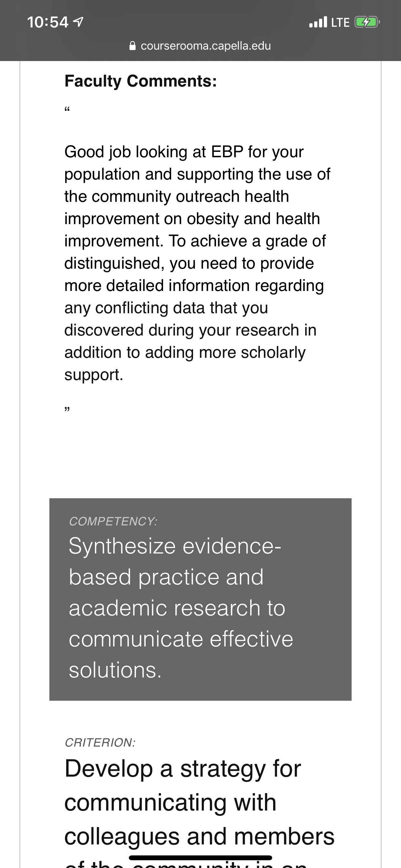Tap the padlock icon in address bar
401x868 pixels.
tap(133, 46)
